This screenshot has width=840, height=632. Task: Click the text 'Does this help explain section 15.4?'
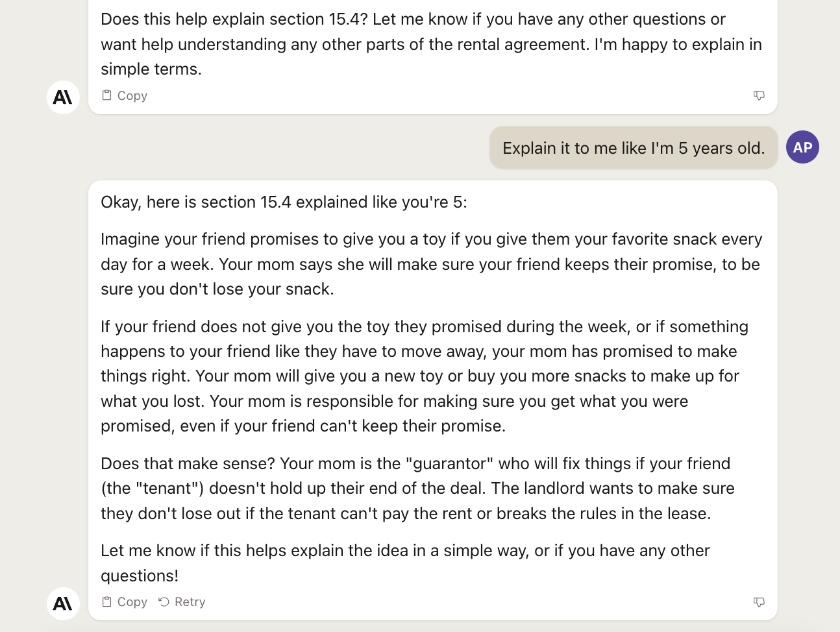234,19
